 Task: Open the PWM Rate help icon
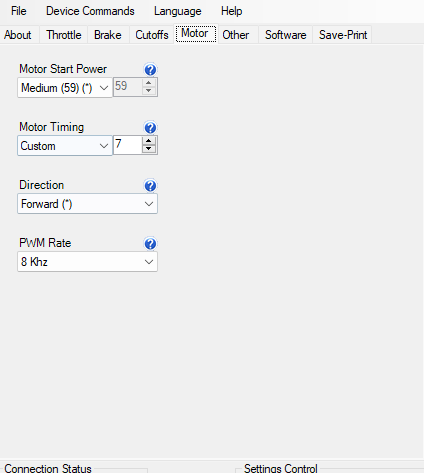pyautogui.click(x=150, y=244)
